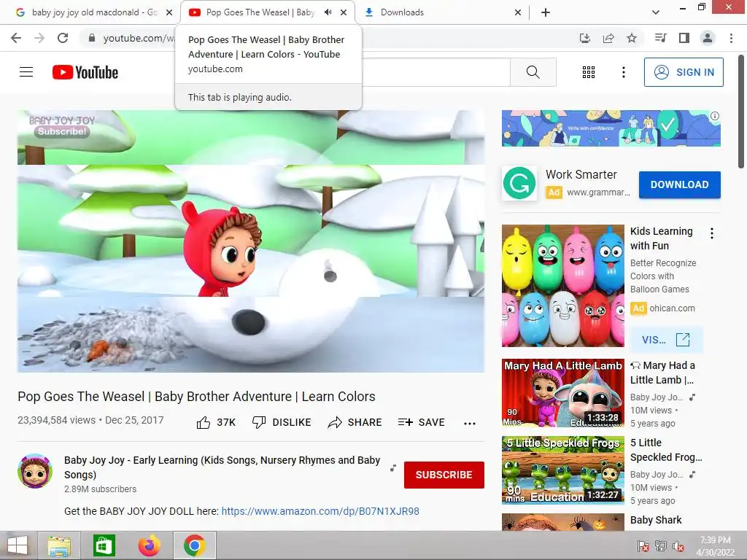Click the Grammarly banner ad image
The image size is (747, 560).
pos(611,128)
